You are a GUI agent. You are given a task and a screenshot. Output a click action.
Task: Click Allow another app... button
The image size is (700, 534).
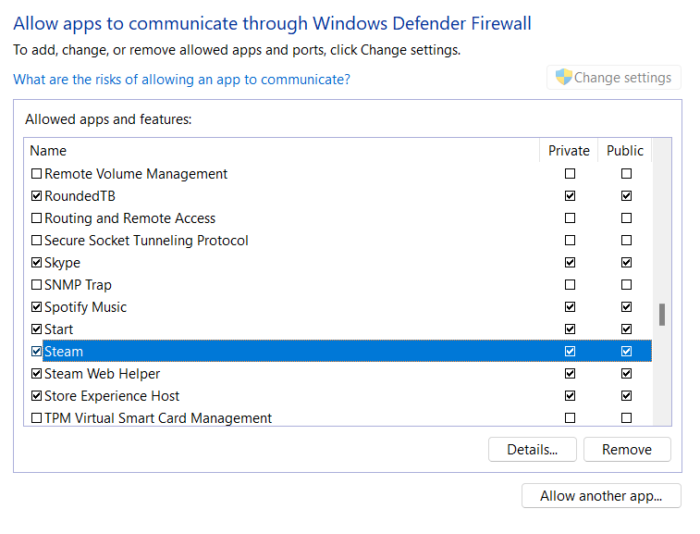tap(601, 496)
